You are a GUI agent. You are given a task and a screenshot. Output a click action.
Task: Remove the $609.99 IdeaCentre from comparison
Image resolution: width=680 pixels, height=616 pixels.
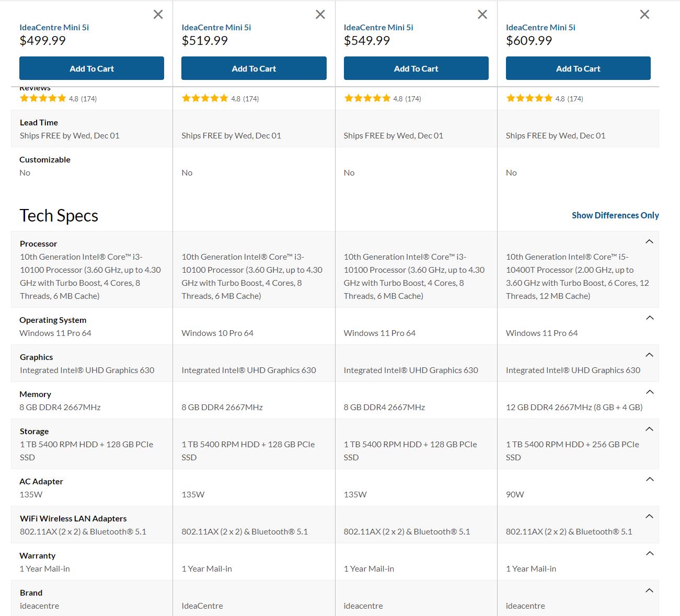tap(644, 15)
